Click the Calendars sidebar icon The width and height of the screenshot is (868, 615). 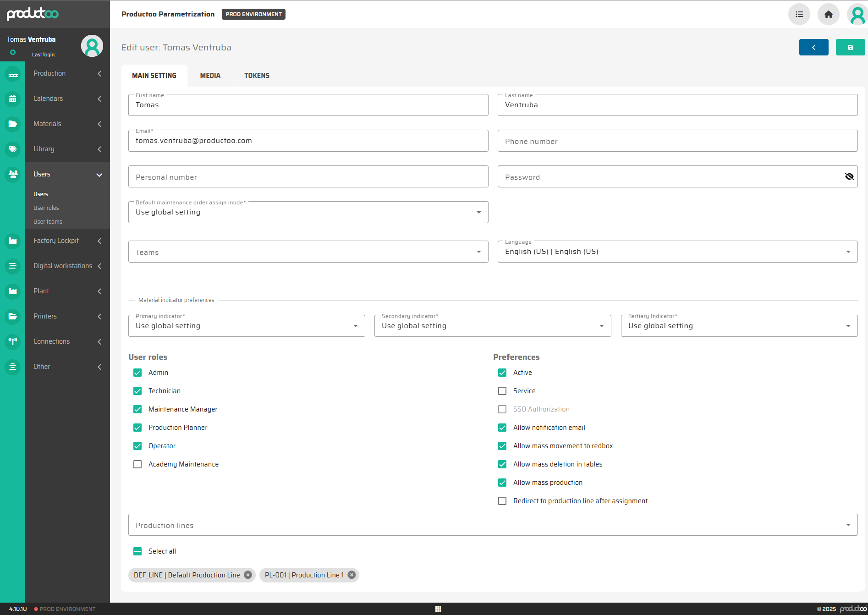pyautogui.click(x=13, y=99)
